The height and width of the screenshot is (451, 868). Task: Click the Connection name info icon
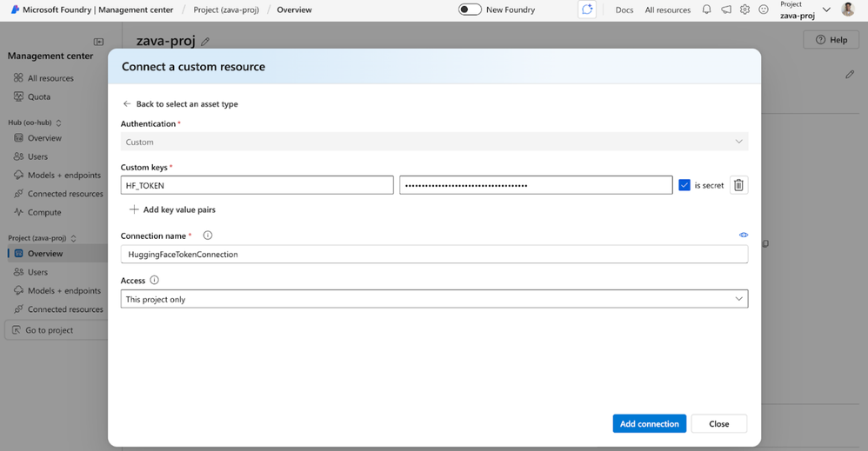pos(208,235)
